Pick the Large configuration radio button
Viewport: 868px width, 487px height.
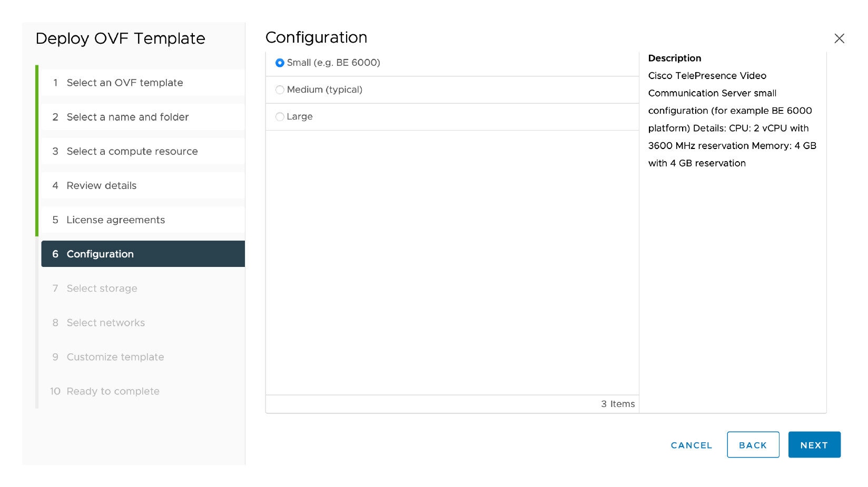(x=280, y=117)
